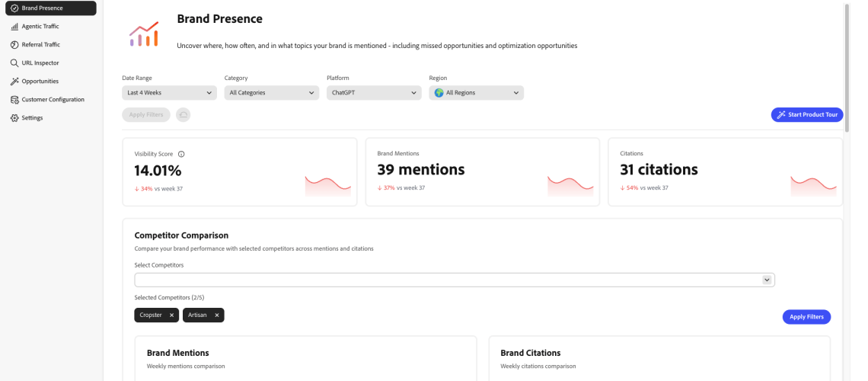The width and height of the screenshot is (868, 381).
Task: Click the Brand Citations weekly comparison heading
Action: [x=531, y=353]
